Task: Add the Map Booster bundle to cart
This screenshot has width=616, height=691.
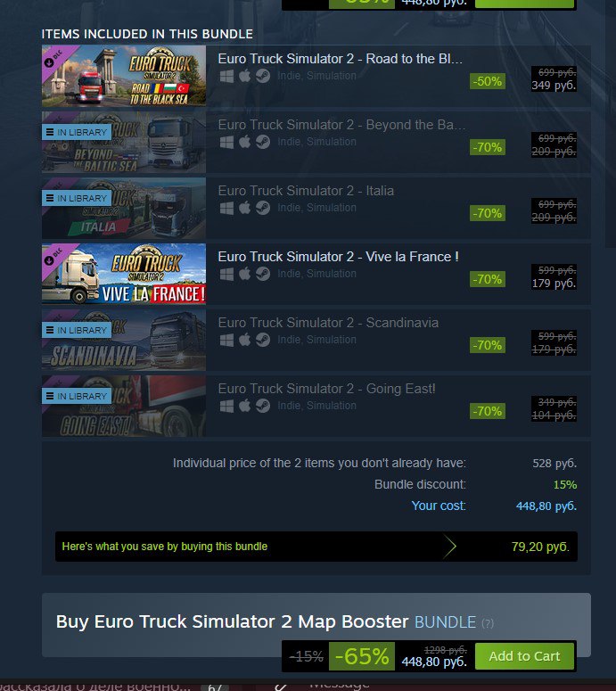Action: [x=524, y=656]
